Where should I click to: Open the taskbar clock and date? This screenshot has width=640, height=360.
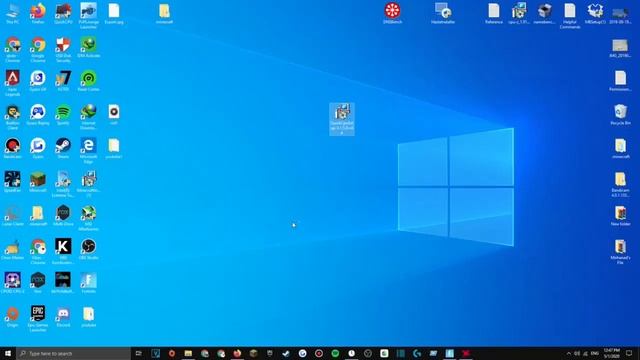click(611, 353)
